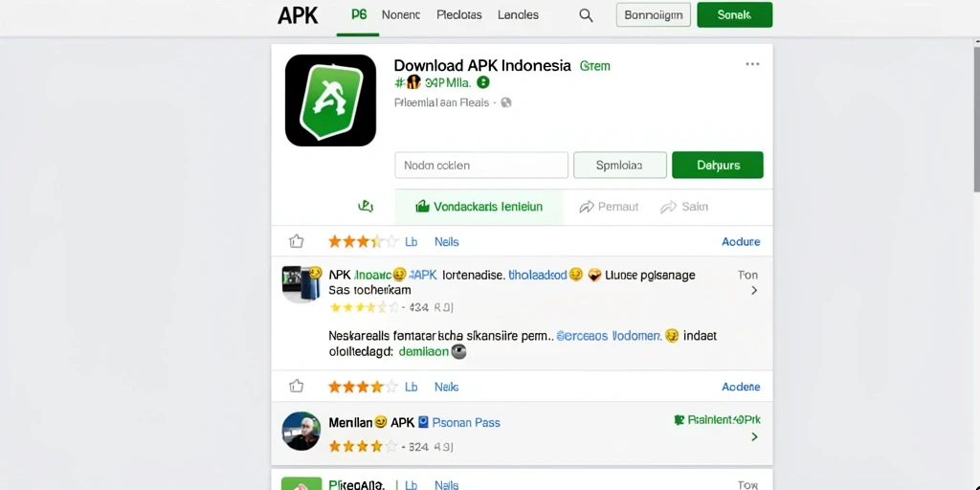The image size is (980, 490).
Task: Click the Spmloiaa button
Action: click(x=620, y=165)
